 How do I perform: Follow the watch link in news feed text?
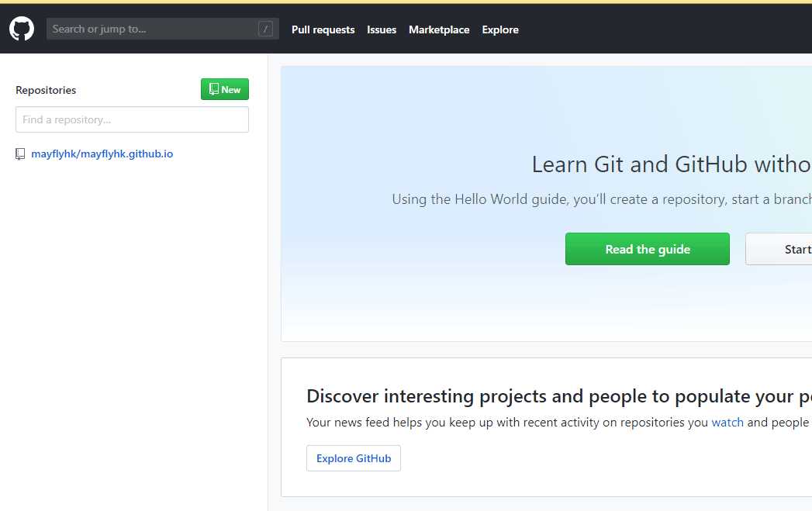727,423
